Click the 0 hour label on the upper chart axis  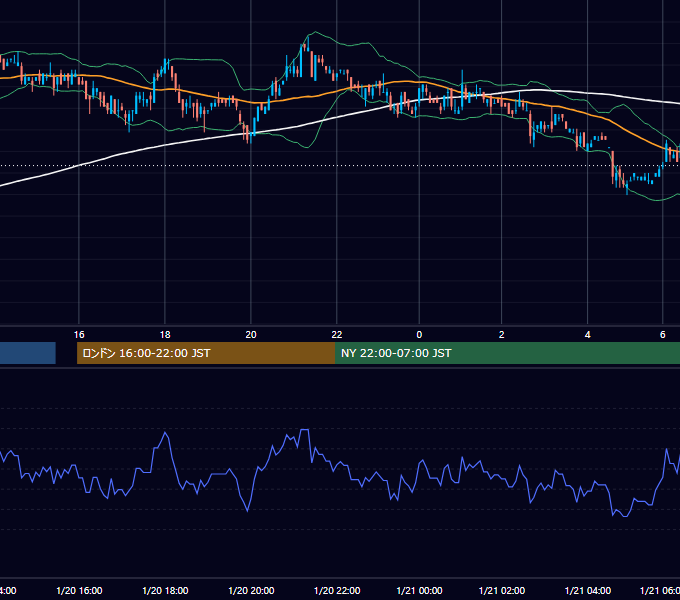coord(419,335)
